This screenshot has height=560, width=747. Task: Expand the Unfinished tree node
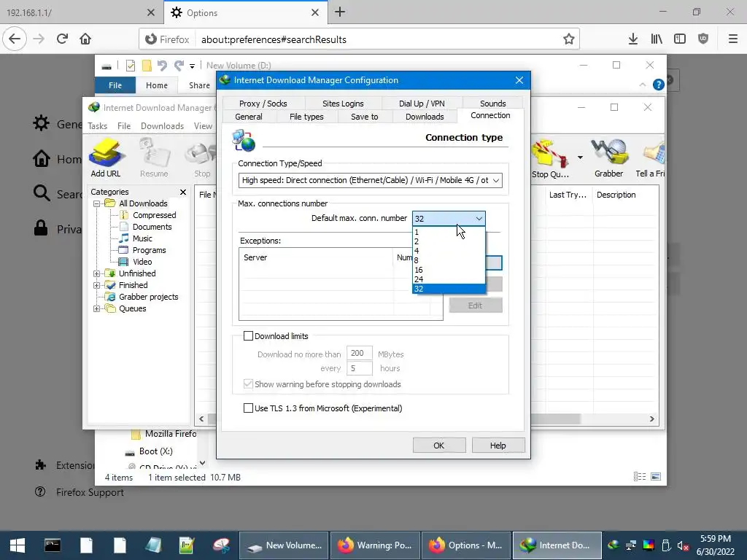97,273
